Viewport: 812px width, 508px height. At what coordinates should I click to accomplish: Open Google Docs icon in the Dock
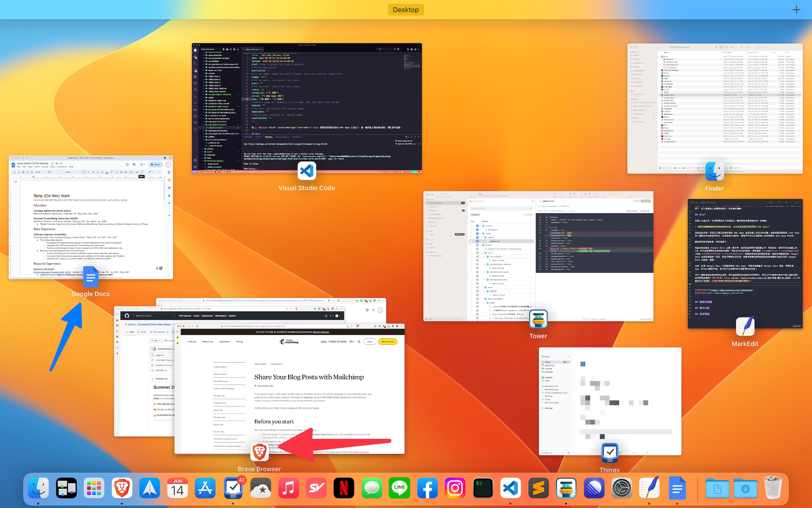[677, 488]
